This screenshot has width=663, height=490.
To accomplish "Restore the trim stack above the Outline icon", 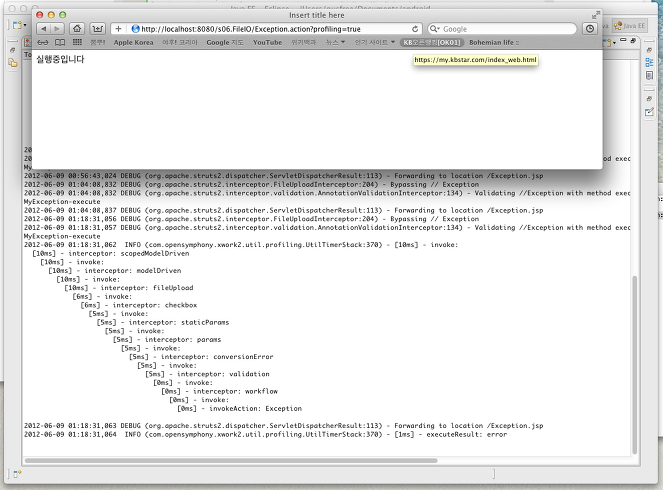I will pyautogui.click(x=649, y=50).
